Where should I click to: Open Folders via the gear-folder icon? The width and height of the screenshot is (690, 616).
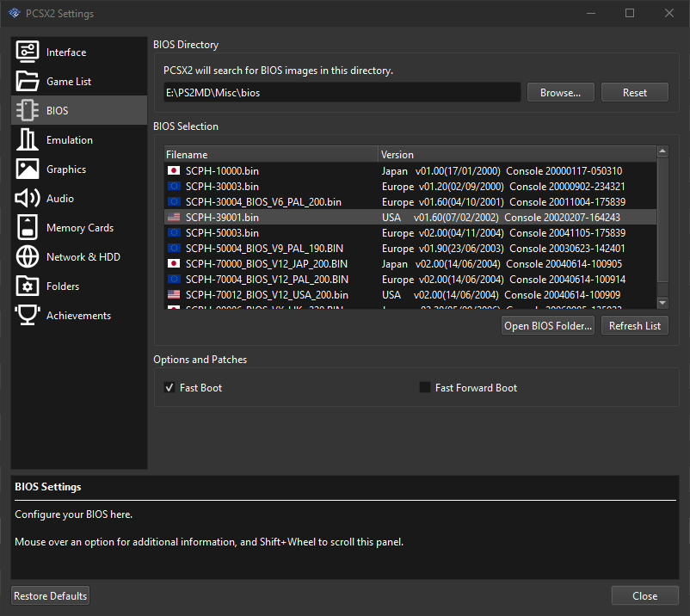pyautogui.click(x=28, y=286)
